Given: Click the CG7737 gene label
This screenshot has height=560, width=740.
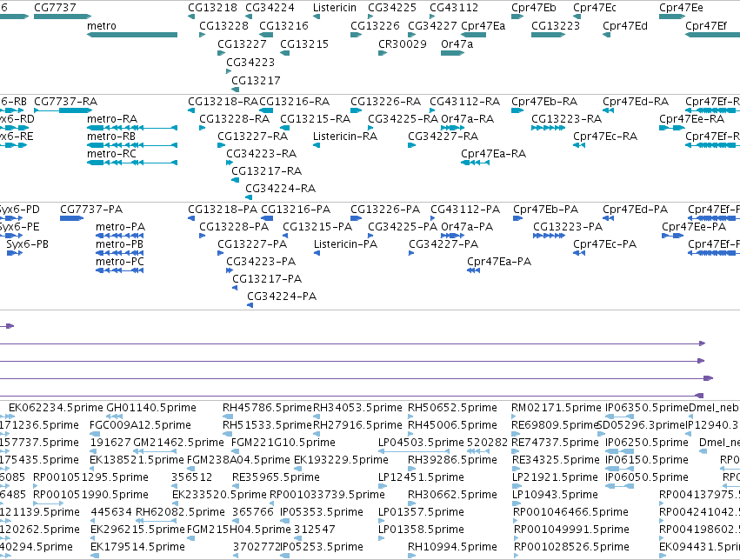Looking at the screenshot, I should coord(55,8).
